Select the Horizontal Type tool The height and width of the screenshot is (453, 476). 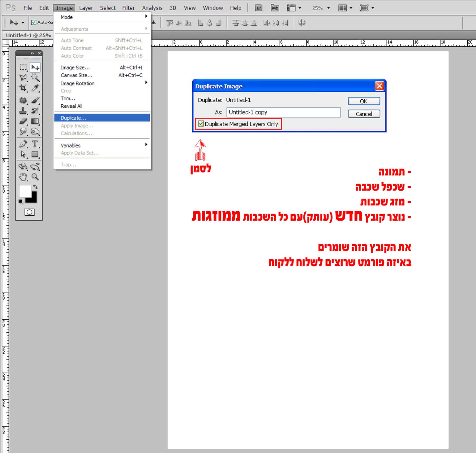click(x=35, y=144)
